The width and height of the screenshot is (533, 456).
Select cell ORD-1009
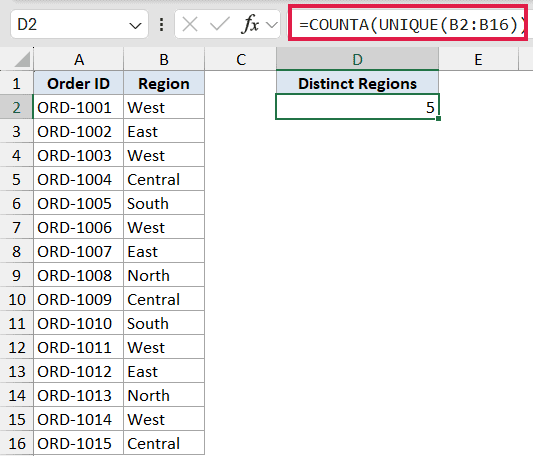(79, 299)
